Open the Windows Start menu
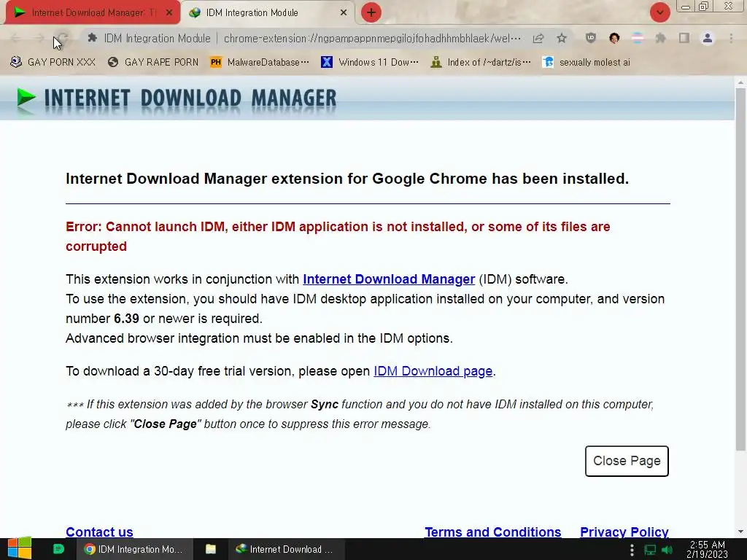The height and width of the screenshot is (560, 747). click(x=20, y=549)
